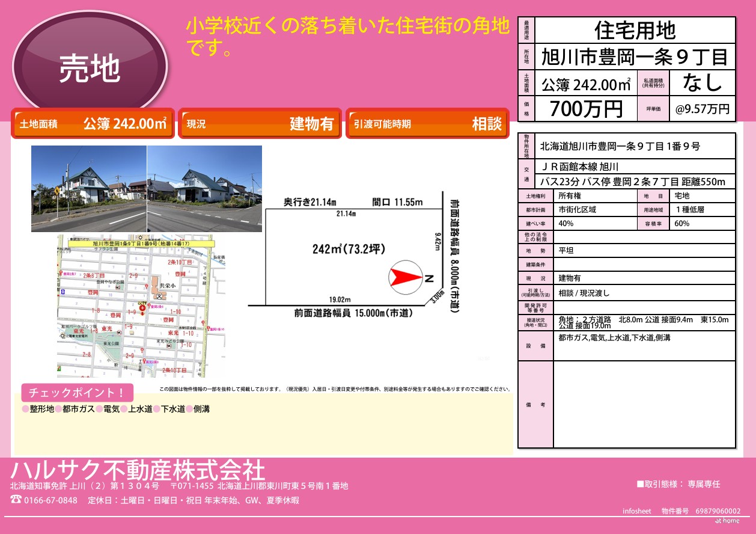Click the pink bullet before 整形地
The width and height of the screenshot is (756, 534).
[25, 409]
